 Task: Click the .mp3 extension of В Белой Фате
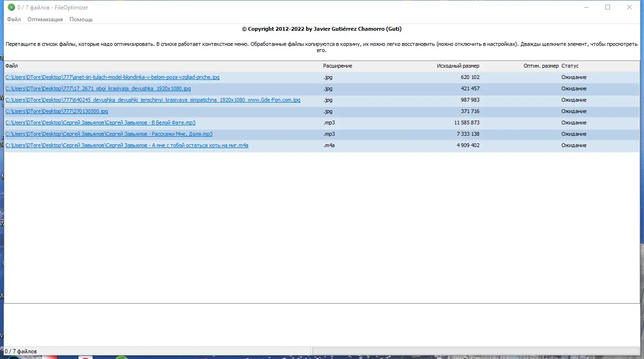point(329,123)
